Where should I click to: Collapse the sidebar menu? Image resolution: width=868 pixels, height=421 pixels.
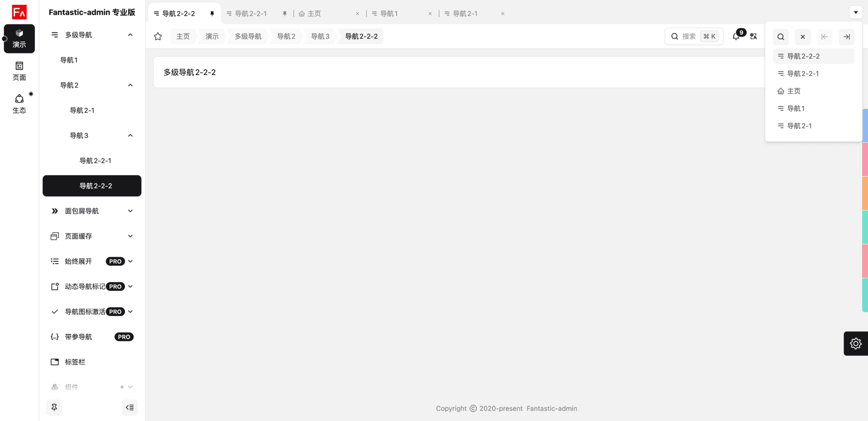tap(130, 407)
